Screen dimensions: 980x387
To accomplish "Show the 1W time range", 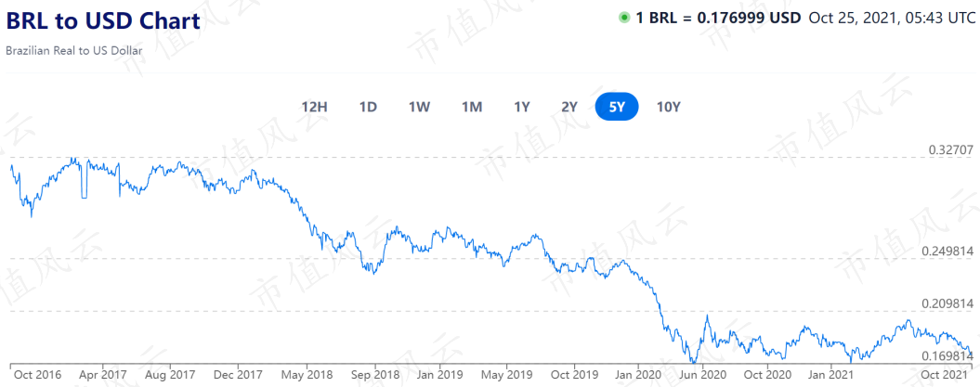I will click(419, 107).
